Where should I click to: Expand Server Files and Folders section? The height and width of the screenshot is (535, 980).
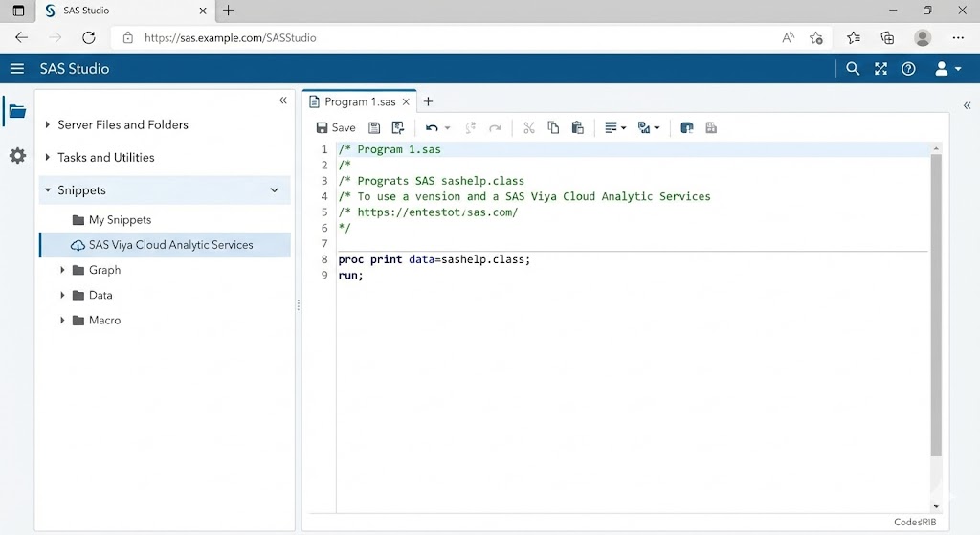(x=122, y=124)
